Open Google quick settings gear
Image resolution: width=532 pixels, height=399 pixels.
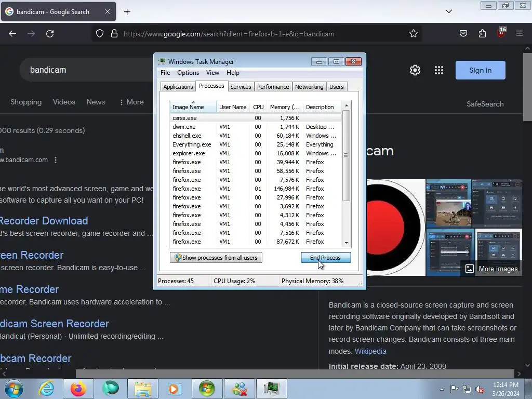coord(415,70)
